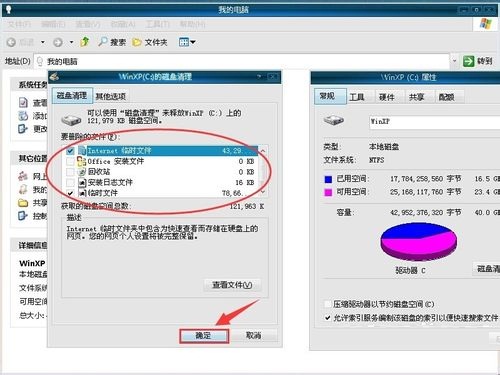Image resolution: width=500 pixels, height=375 pixels.
Task: Click the 我的 documents icon in other places
Action: coord(23,189)
